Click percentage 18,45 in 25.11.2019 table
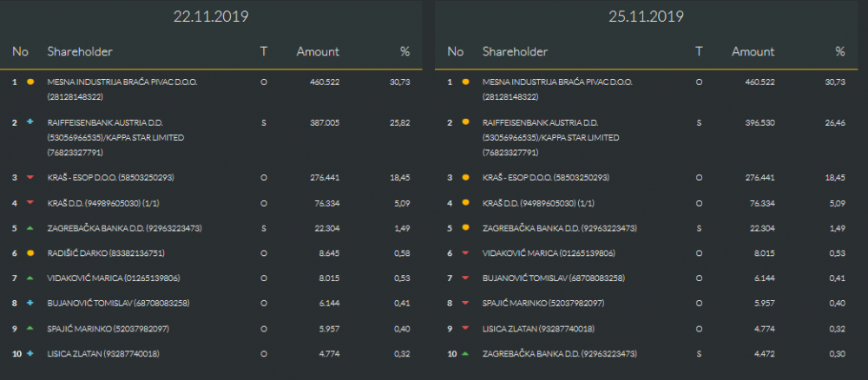 coord(836,178)
